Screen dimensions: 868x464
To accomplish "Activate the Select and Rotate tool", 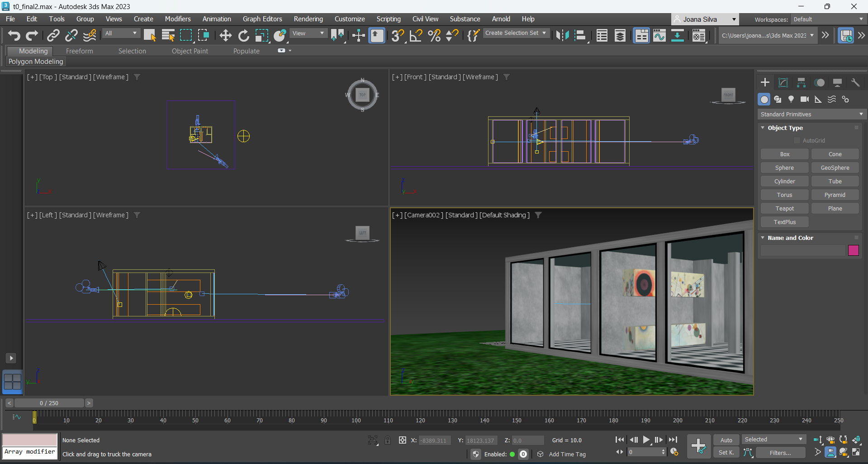I will pyautogui.click(x=243, y=35).
